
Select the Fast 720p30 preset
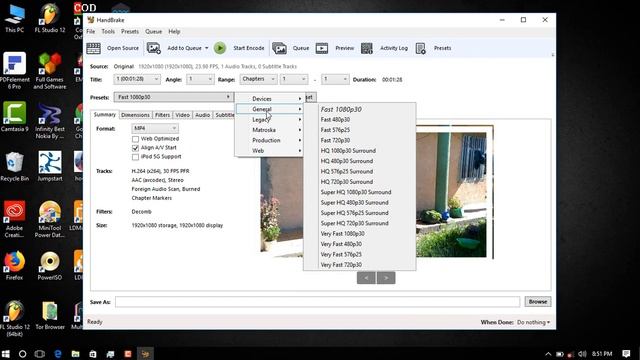click(336, 140)
